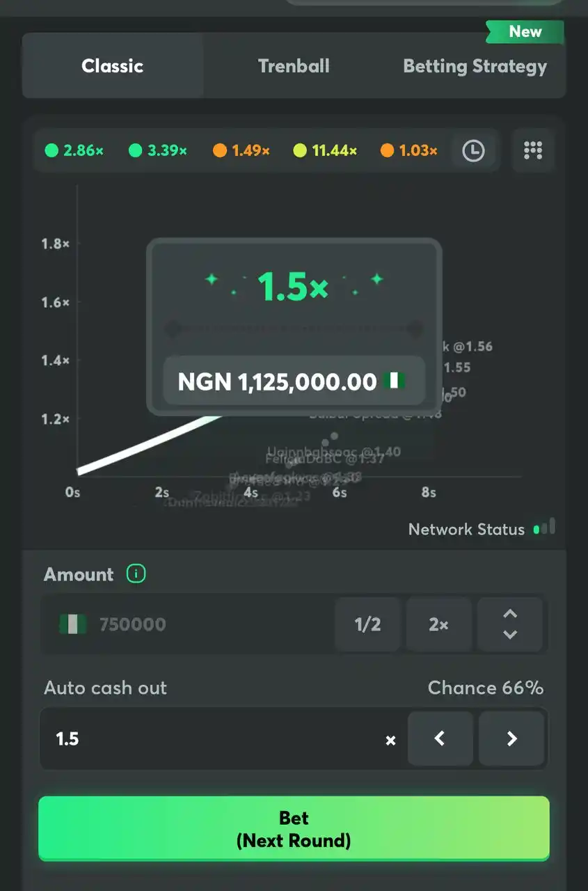Check the Network Status signal icon
Viewport: 588px width, 891px height.
tap(544, 527)
